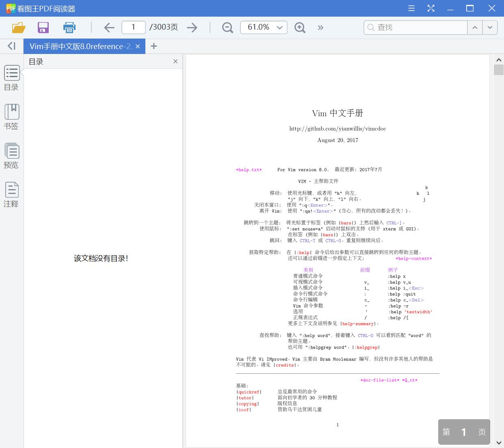Zoom out with minus magnifier
Screen dimensions: 504x448
tap(227, 28)
